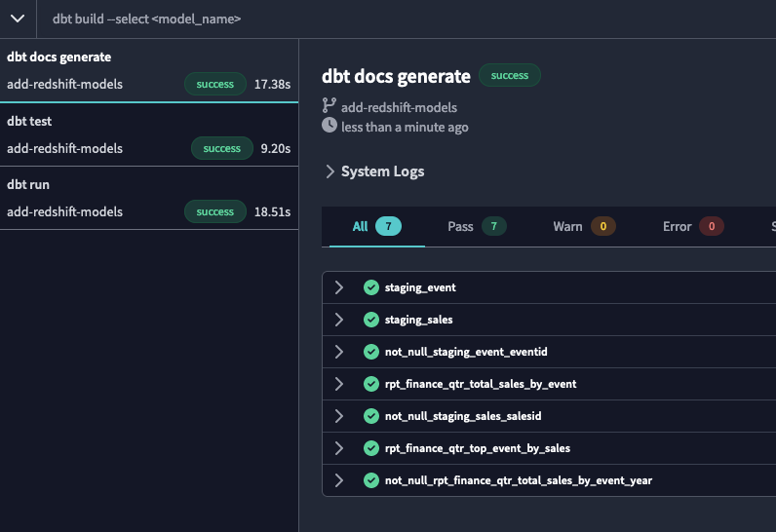
Task: Click the staging_event model name
Action: 420,287
